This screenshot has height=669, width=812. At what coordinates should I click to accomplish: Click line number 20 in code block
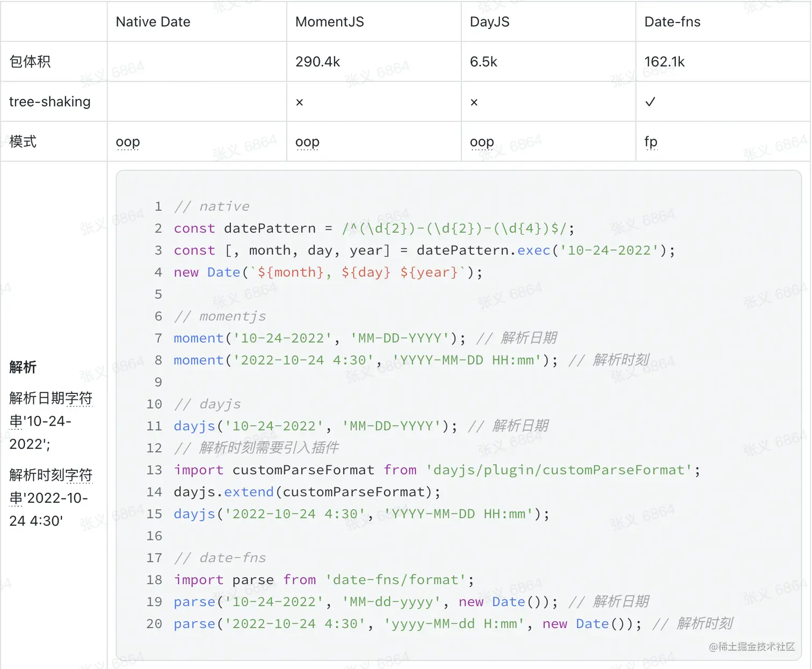(x=154, y=624)
